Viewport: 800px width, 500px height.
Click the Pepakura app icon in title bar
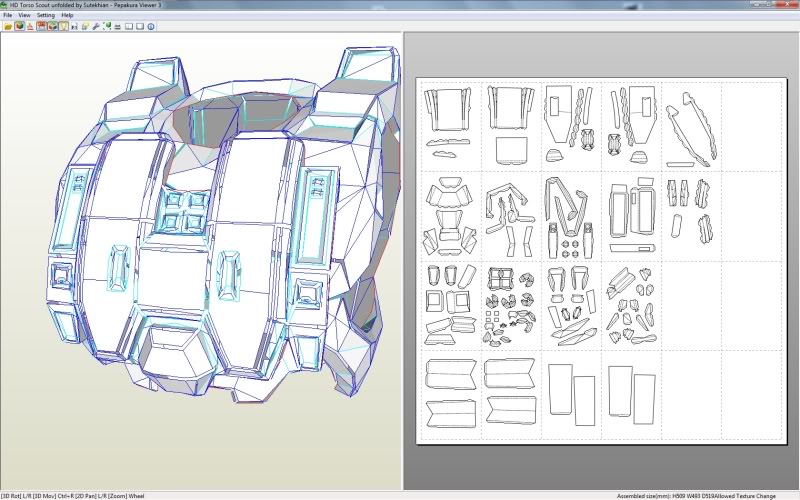coord(4,5)
